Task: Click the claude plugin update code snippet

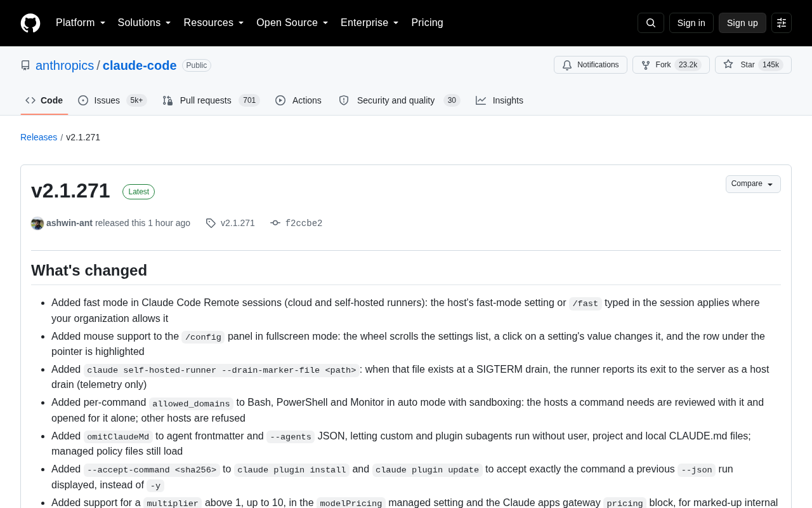Action: click(x=428, y=470)
